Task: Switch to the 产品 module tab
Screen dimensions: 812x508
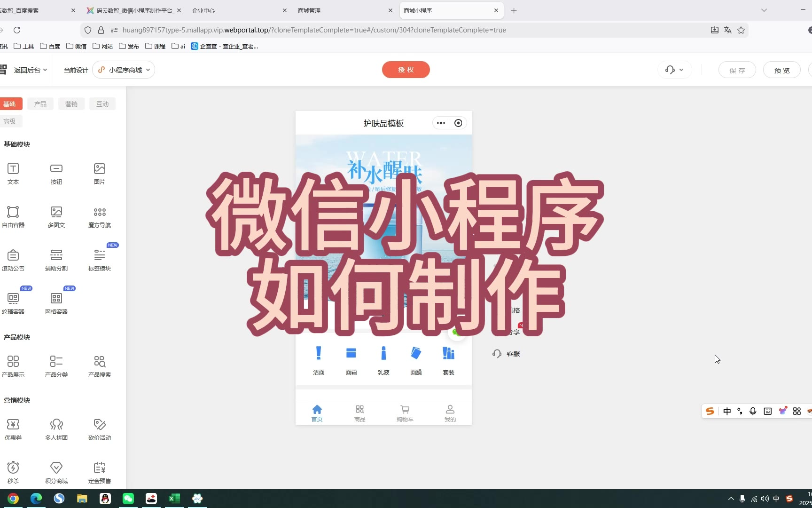Action: (x=40, y=104)
